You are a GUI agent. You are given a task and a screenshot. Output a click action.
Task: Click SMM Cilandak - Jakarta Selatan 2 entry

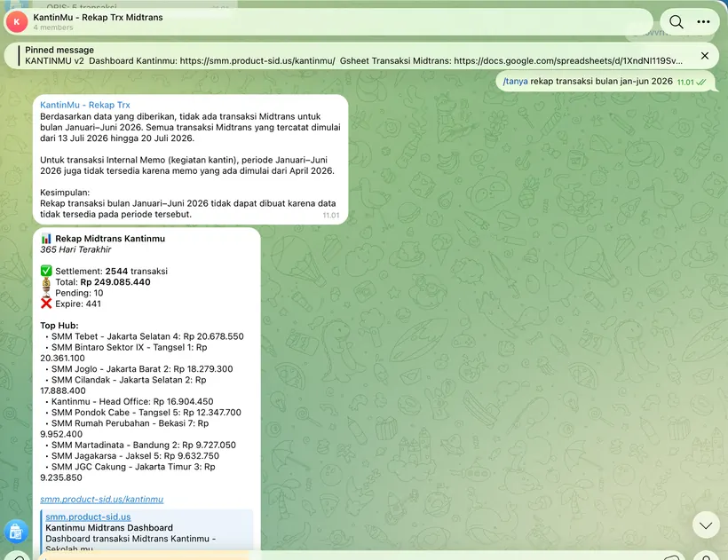click(123, 385)
